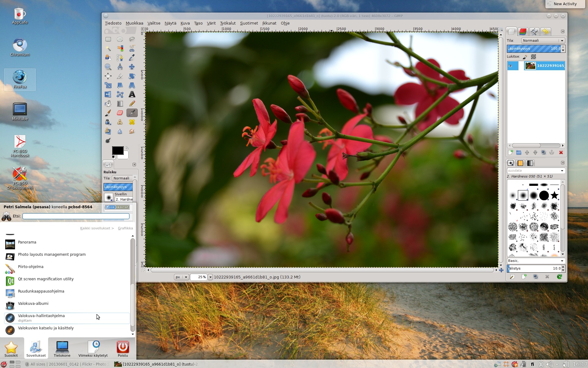Select the Dodge/Burn tool

point(108,140)
